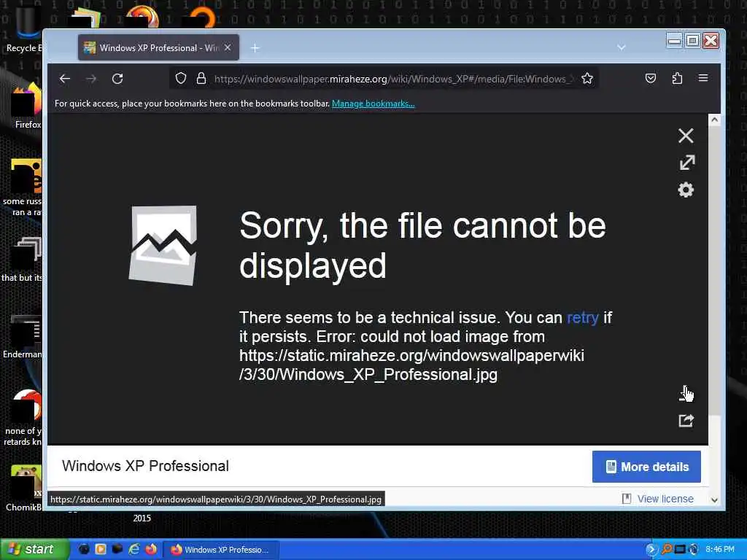Expand the media viewer to fullscreen

coord(686,163)
